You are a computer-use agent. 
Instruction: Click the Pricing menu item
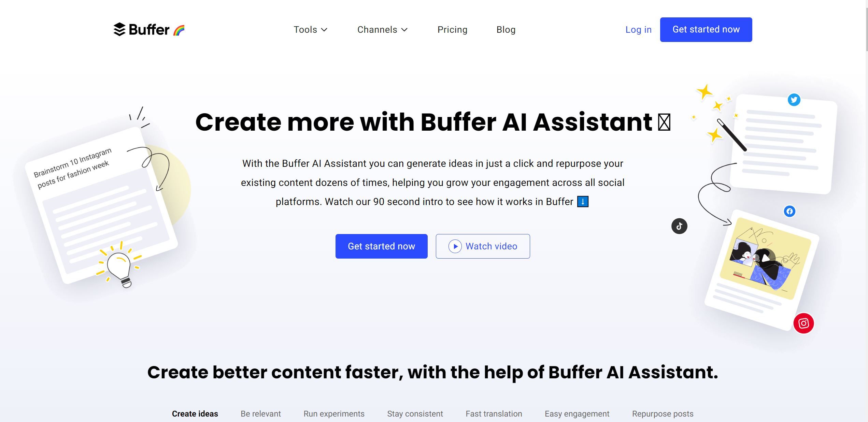click(x=452, y=29)
